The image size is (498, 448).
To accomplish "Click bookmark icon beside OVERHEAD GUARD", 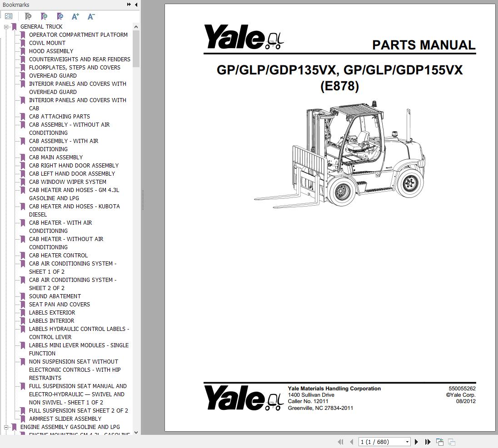I will [x=23, y=75].
